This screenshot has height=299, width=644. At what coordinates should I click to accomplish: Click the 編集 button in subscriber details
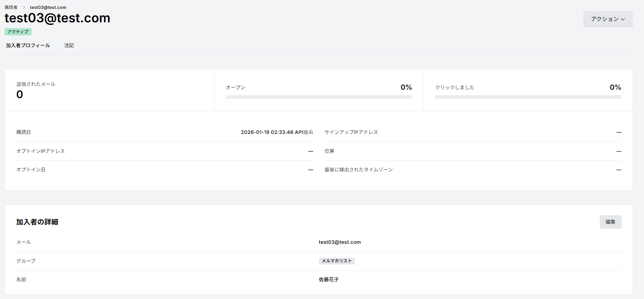coord(610,222)
